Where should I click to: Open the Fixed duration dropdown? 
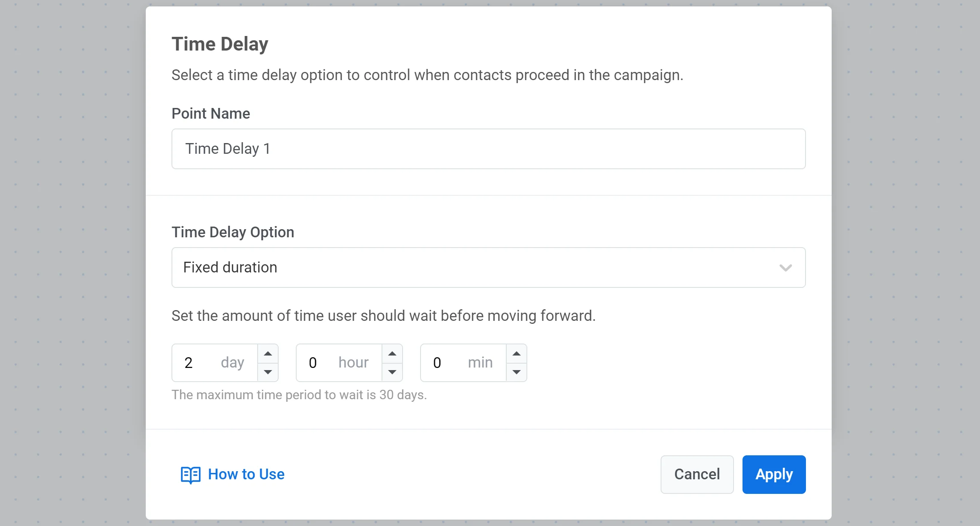point(472,268)
